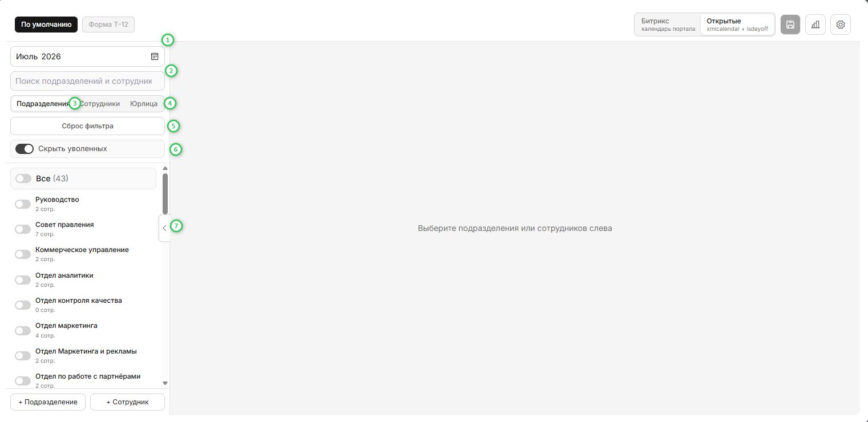Enable the 'Все (43)' toggle

23,178
